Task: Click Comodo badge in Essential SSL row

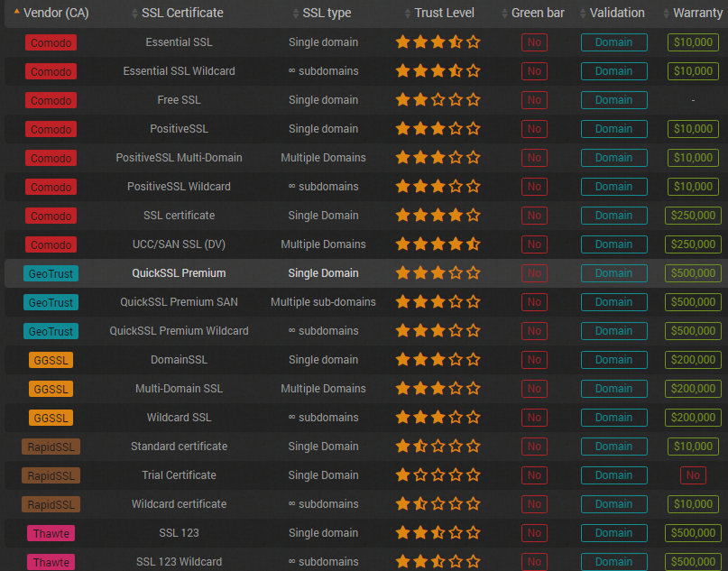Action: 51,42
